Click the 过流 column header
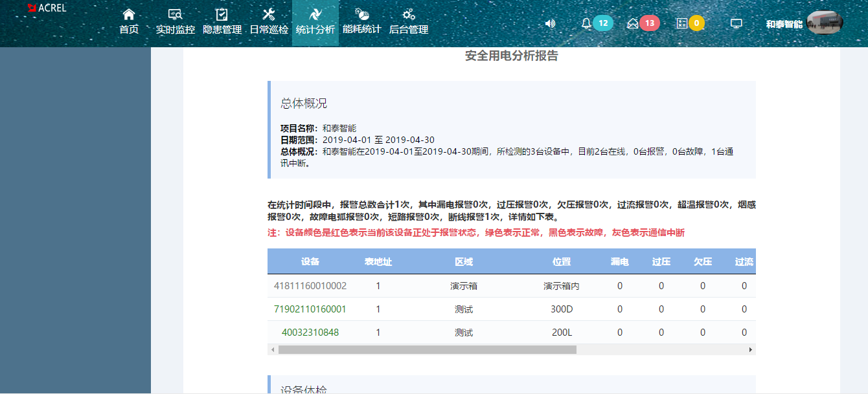 point(744,262)
